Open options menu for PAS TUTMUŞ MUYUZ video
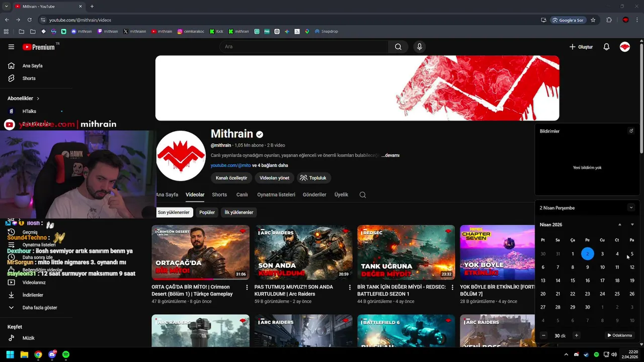The height and width of the screenshot is (362, 644). click(350, 288)
